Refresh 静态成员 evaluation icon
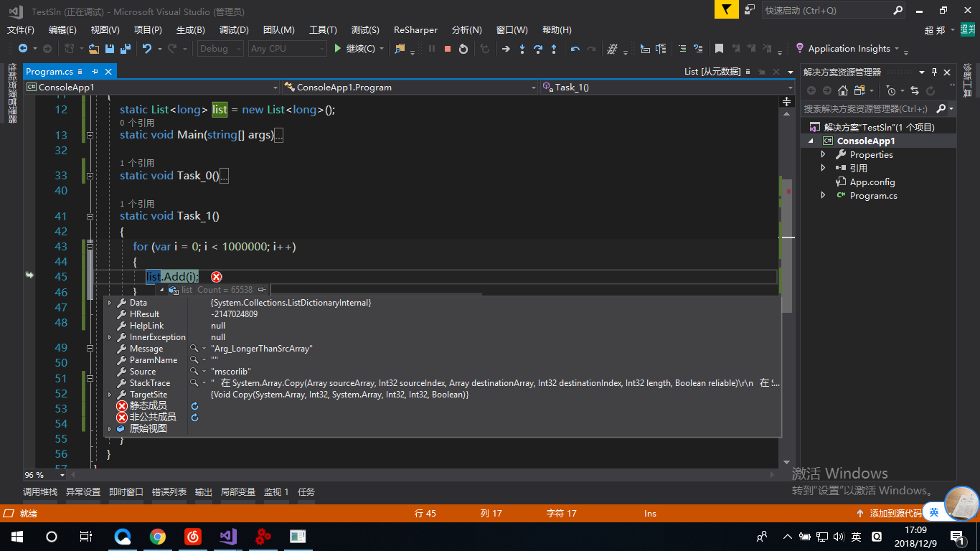Screen dimensions: 980x551 [x=194, y=406]
